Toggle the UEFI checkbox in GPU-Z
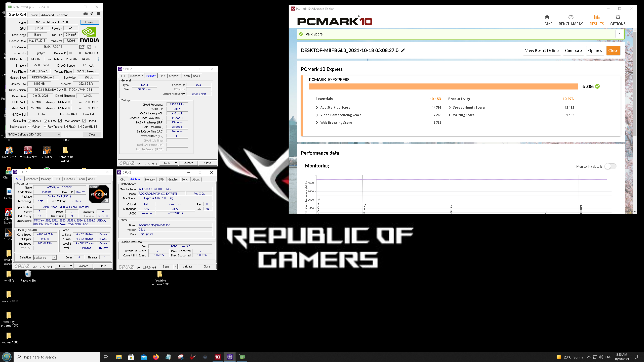 (89, 47)
